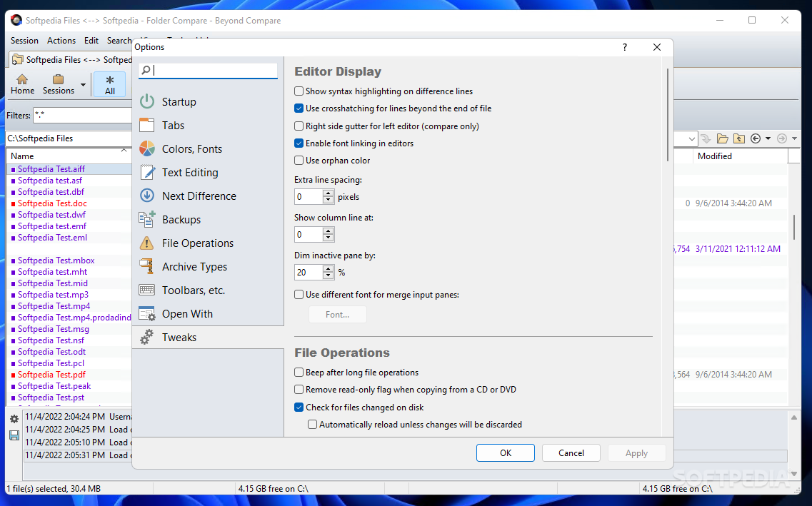Enable right side gutter for left editor
This screenshot has width=812, height=506.
point(299,126)
